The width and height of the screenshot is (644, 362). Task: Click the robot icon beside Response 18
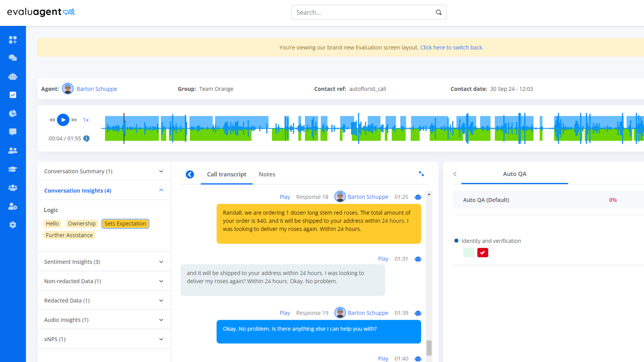(418, 197)
